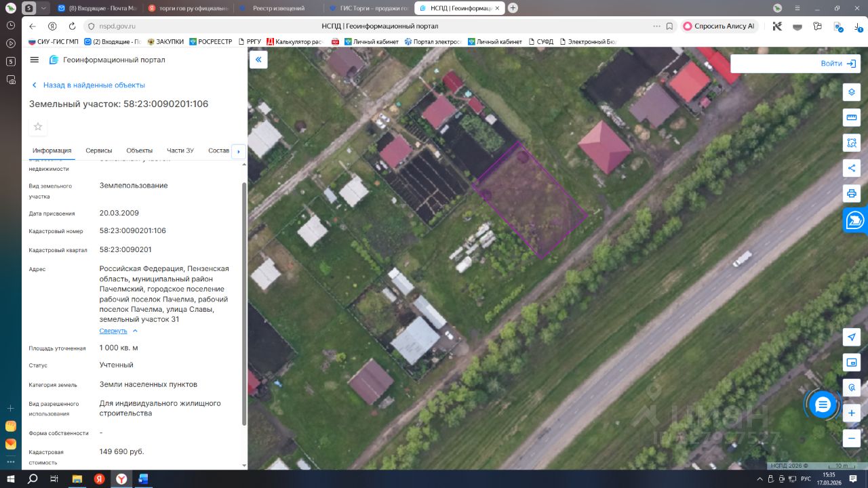Select the highlighted land plot on the map
868x488 pixels.
point(529,201)
